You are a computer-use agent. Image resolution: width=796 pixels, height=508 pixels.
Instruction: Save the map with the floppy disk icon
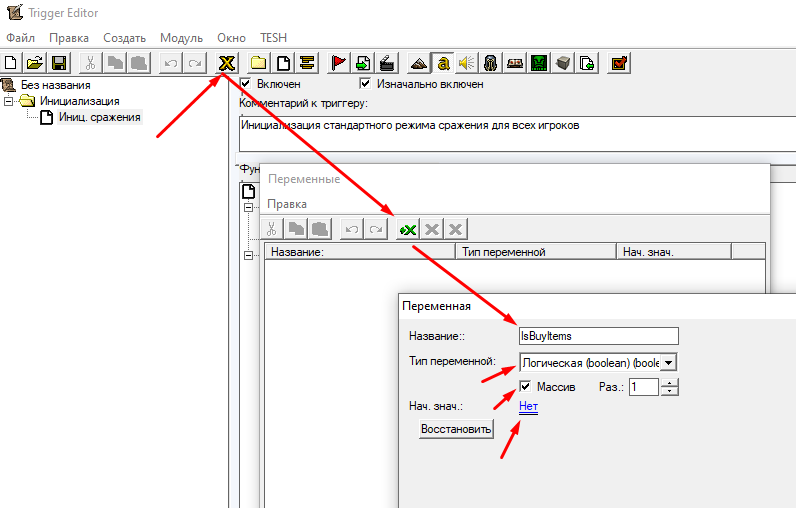[x=59, y=63]
